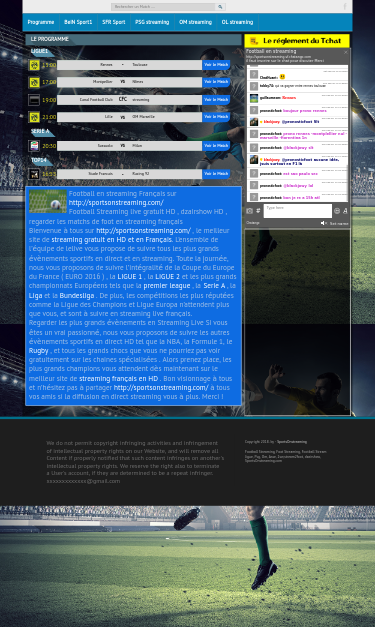Click the Serie A link in article text

pos(214,286)
